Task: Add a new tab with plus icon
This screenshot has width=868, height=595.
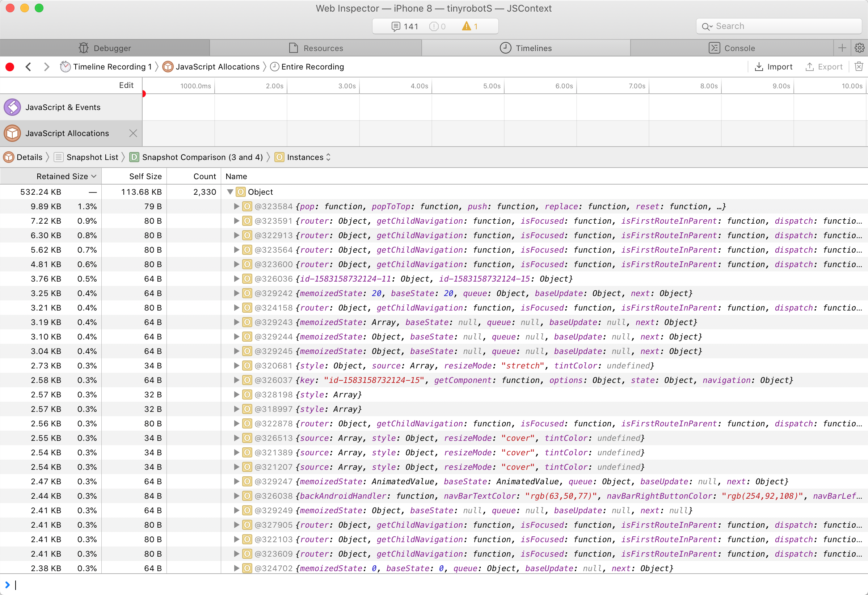Action: pos(842,48)
